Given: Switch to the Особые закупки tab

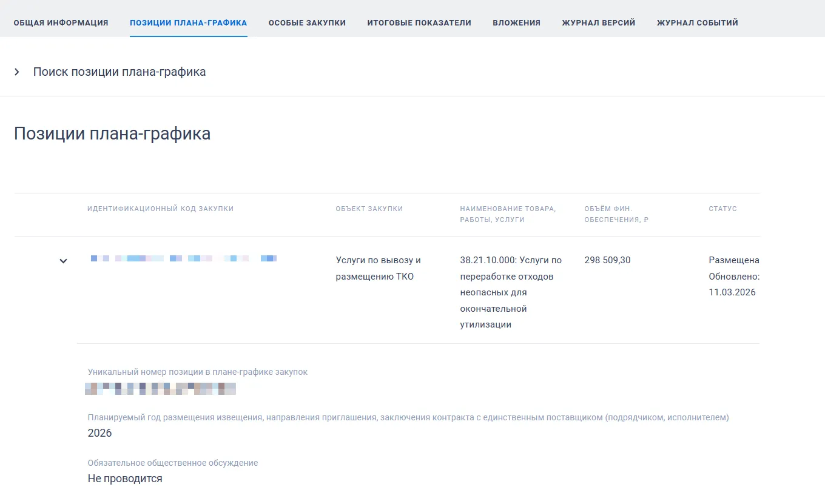Looking at the screenshot, I should pos(307,23).
